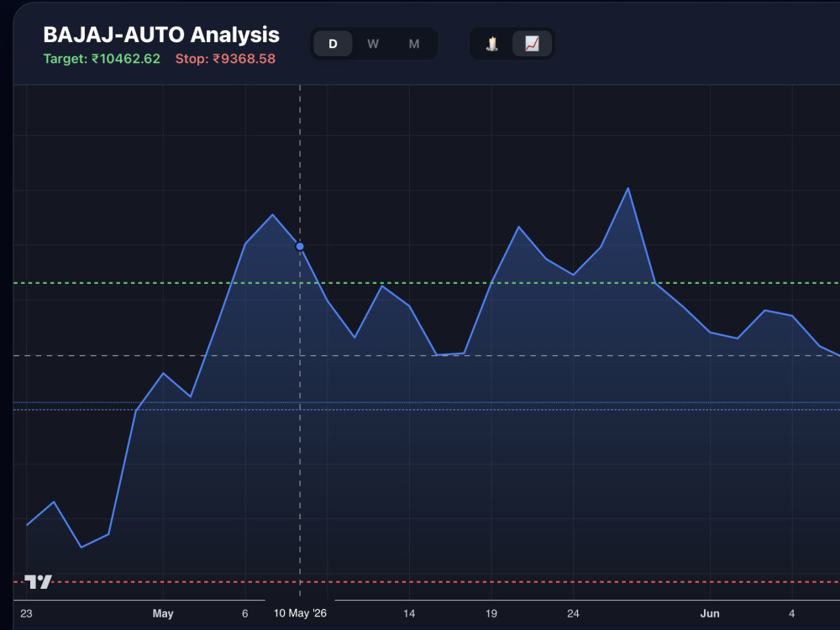Click the May axis label
The height and width of the screenshot is (630, 840).
click(x=163, y=613)
